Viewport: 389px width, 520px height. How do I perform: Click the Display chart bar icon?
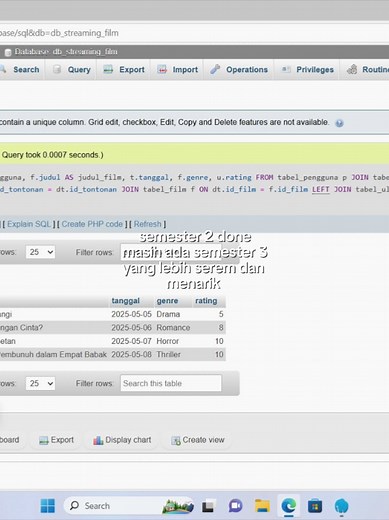pos(98,440)
